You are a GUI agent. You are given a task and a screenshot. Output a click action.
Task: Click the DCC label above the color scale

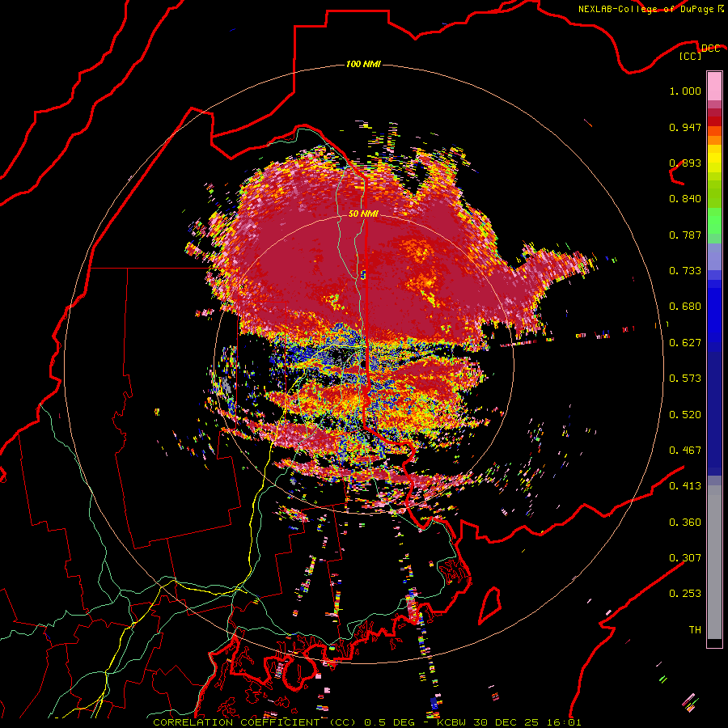[710, 49]
